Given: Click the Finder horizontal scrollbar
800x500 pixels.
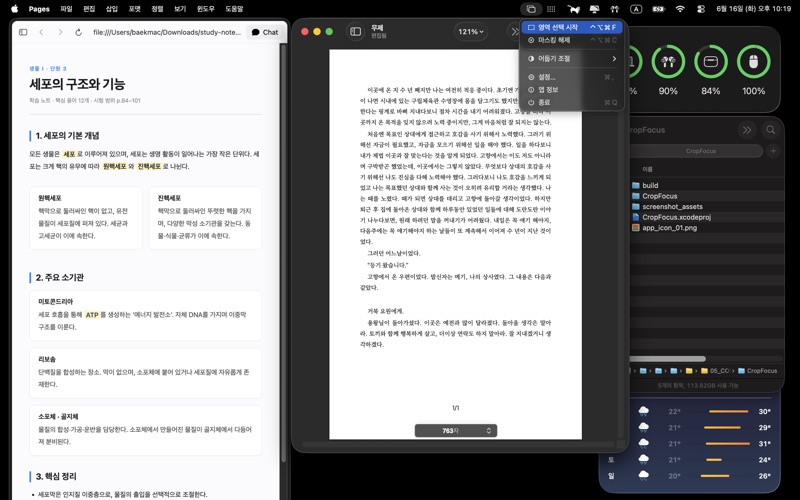Looking at the screenshot, I should coord(667,359).
